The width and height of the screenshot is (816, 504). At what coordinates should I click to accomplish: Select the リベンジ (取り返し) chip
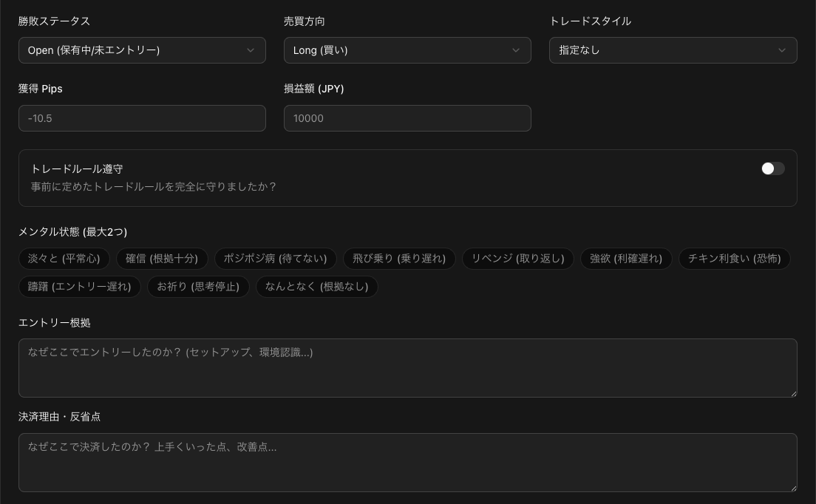tap(517, 259)
